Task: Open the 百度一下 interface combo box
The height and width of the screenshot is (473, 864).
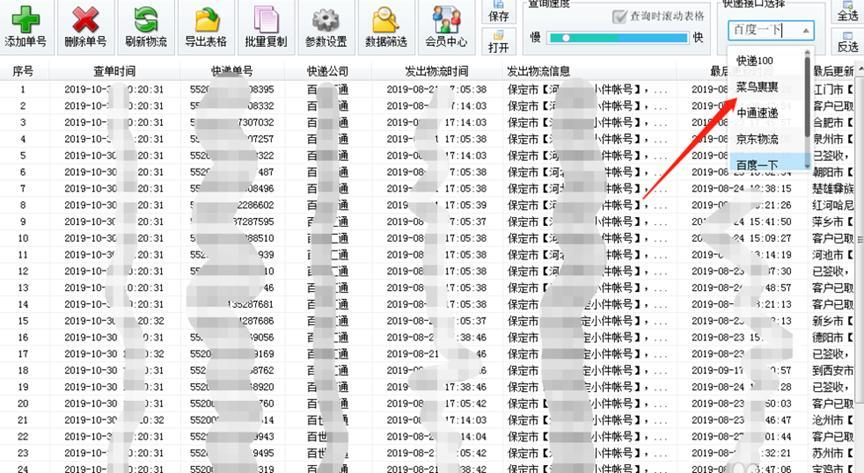Action: coord(771,30)
